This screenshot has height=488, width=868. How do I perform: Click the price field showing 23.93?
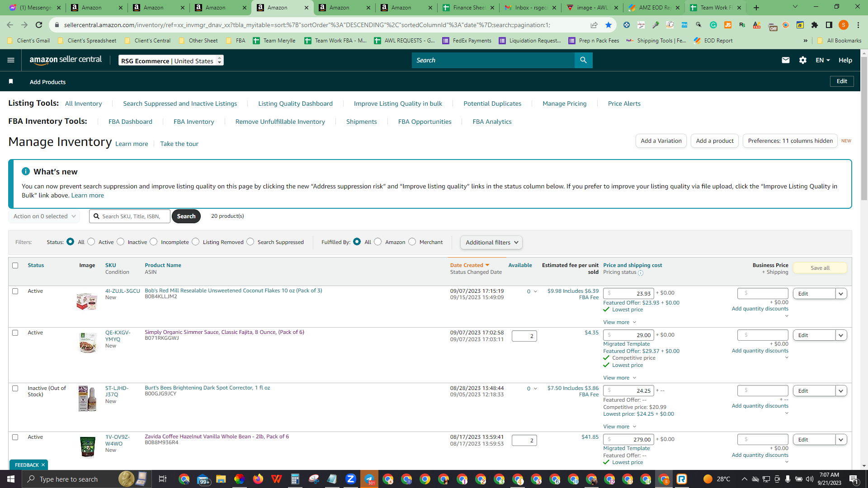pos(628,293)
